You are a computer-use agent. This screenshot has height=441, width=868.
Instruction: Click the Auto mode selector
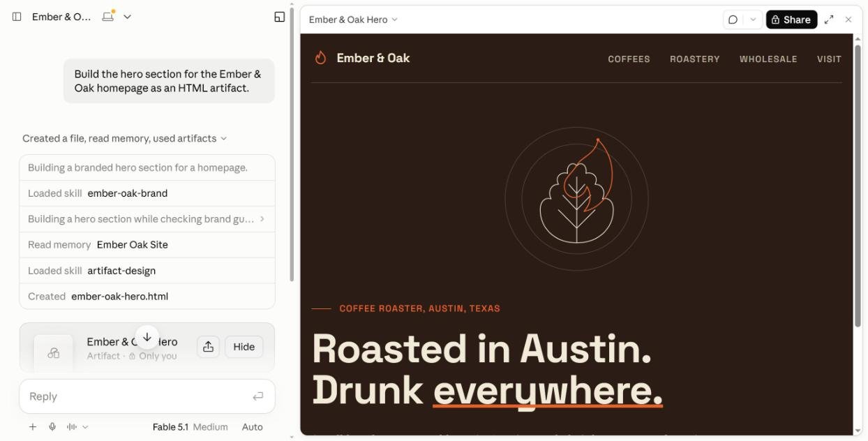(x=252, y=427)
